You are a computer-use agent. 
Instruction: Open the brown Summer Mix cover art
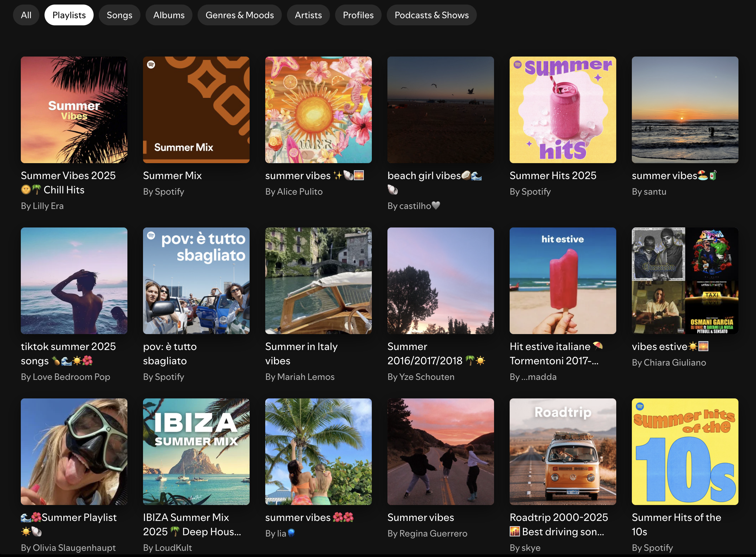pos(196,110)
